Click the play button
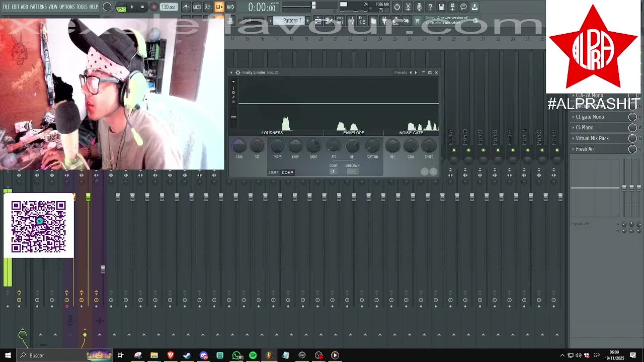This screenshot has height=362, width=644. point(132,7)
